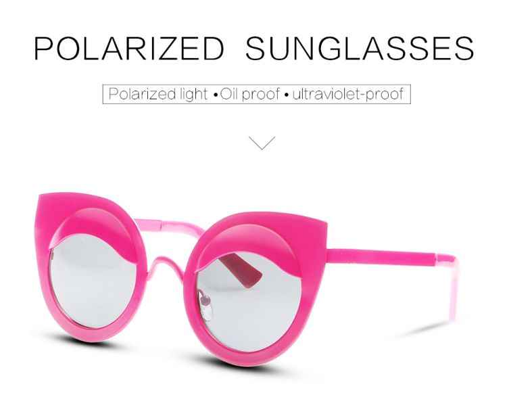Click the downward chevron arrow below the subtitle
This screenshot has width=507, height=420.
point(262,143)
